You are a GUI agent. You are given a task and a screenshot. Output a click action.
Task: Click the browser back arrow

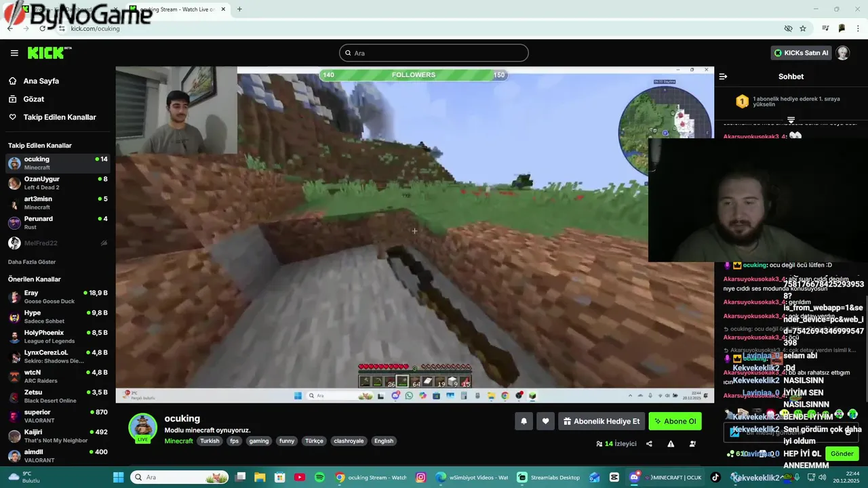[9, 28]
